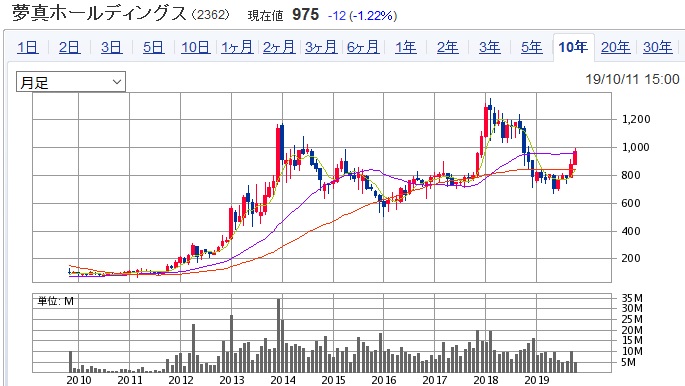
Task: Click the 200 price axis label
Action: point(631,258)
